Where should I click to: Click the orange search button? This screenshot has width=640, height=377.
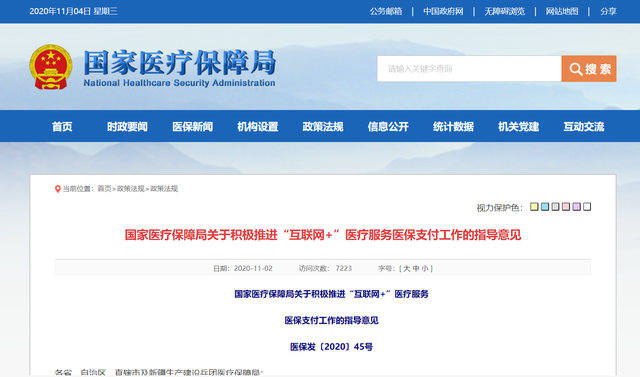pyautogui.click(x=589, y=69)
